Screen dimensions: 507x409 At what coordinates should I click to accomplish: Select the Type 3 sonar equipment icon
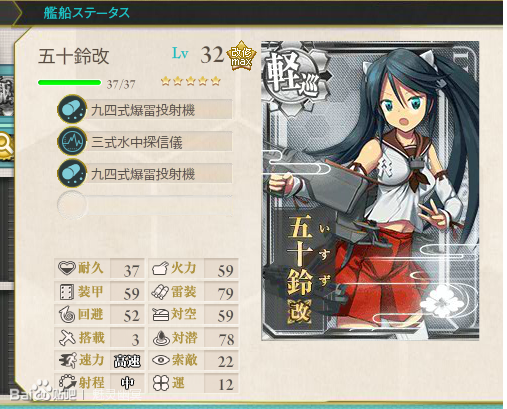tap(72, 141)
